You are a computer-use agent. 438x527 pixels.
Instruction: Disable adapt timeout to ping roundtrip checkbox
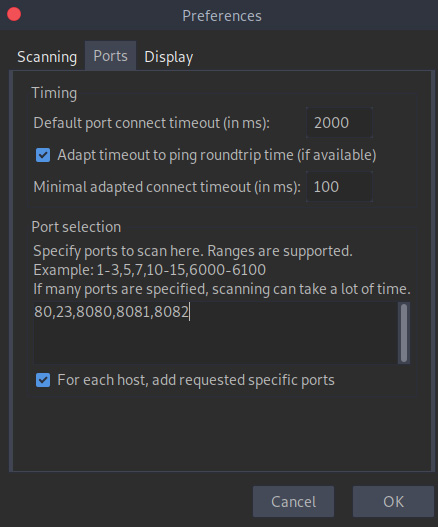[x=43, y=155]
